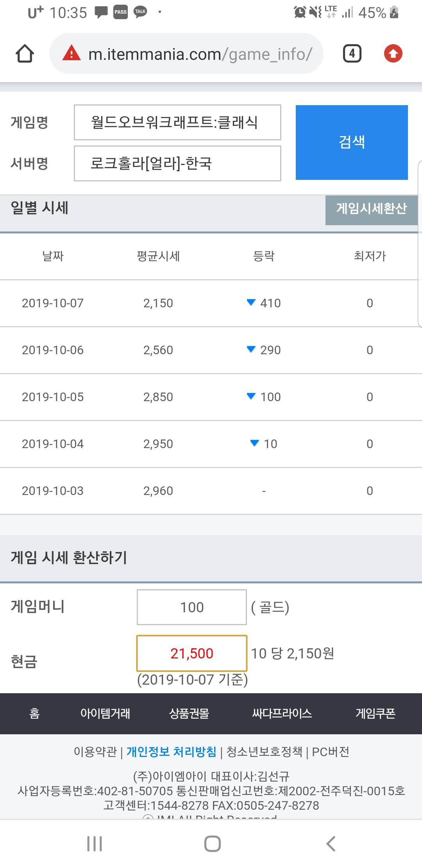
Task: Open the 홈 bottom menu item
Action: tap(34, 714)
